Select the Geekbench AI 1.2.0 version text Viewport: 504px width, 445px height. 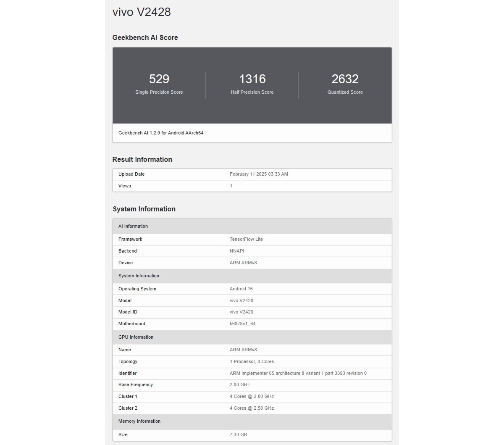(x=161, y=133)
